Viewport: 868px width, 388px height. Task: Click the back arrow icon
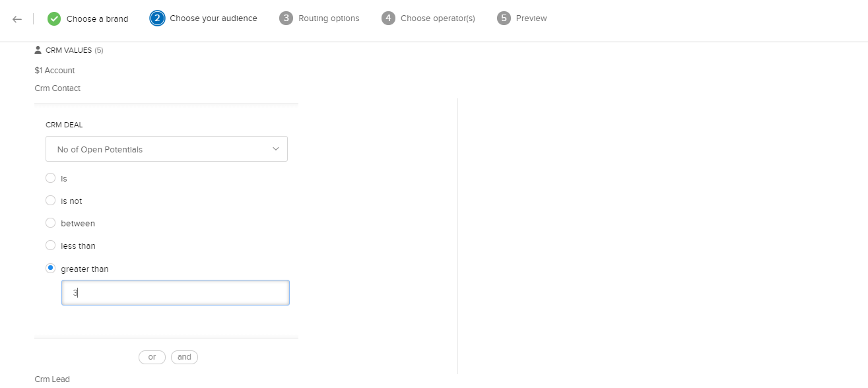(x=17, y=18)
